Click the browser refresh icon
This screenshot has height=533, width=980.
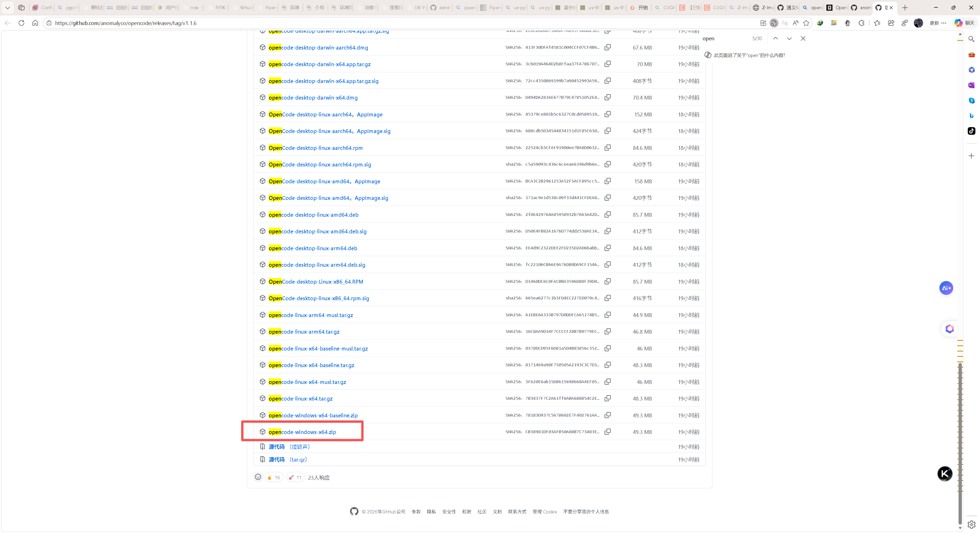tap(21, 23)
